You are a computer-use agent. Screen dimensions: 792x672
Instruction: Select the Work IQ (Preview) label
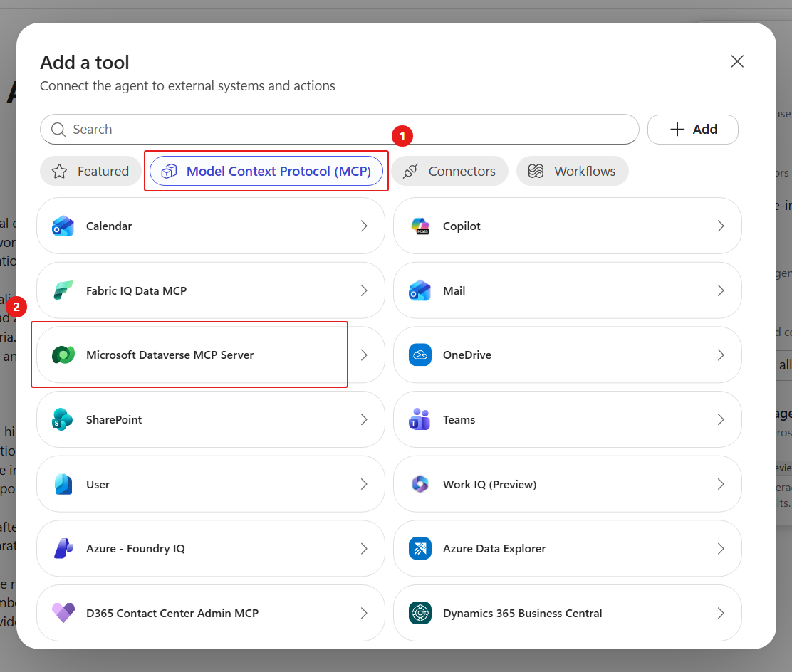click(490, 484)
